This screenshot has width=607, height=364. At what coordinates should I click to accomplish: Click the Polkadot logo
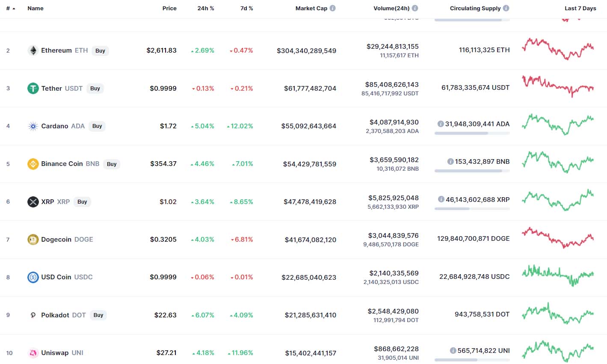tap(33, 315)
